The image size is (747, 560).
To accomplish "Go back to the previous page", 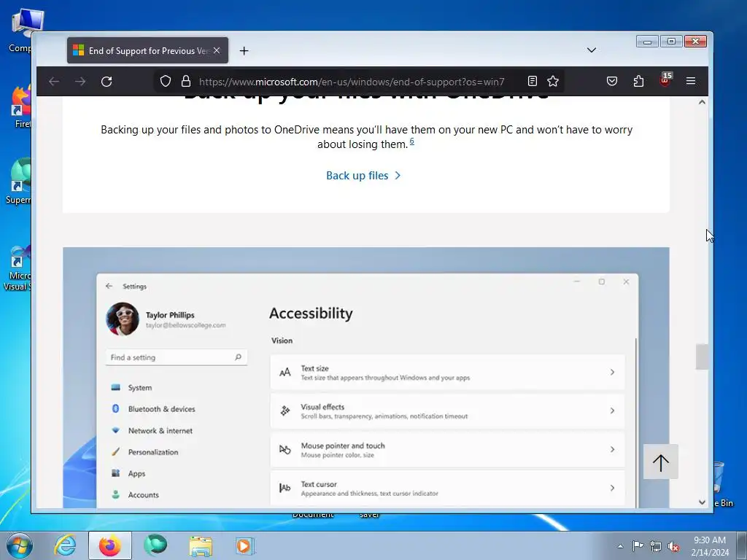I will pyautogui.click(x=54, y=82).
